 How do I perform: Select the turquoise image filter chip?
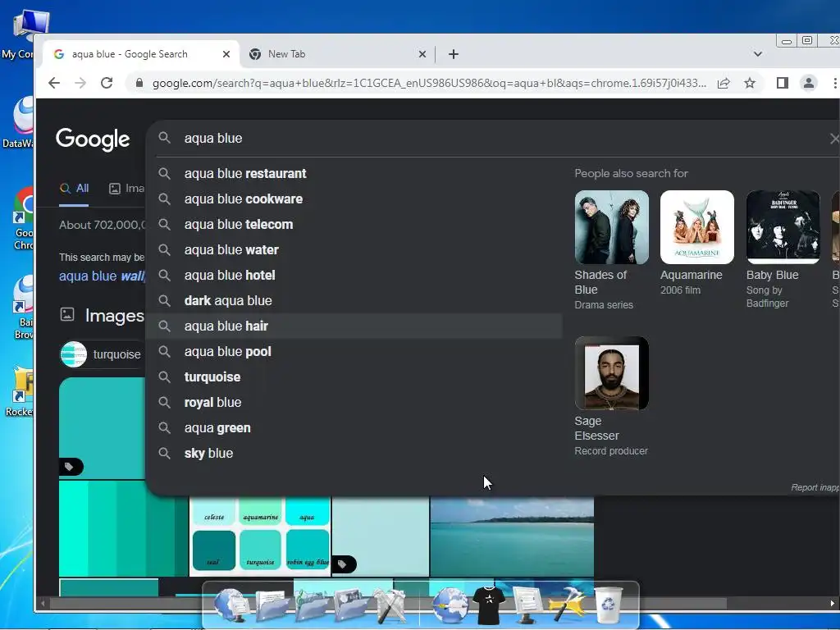click(x=102, y=354)
